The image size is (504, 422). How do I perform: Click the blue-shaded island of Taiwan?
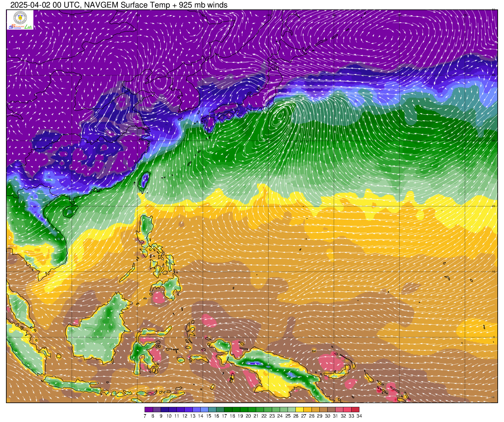coord(144,181)
